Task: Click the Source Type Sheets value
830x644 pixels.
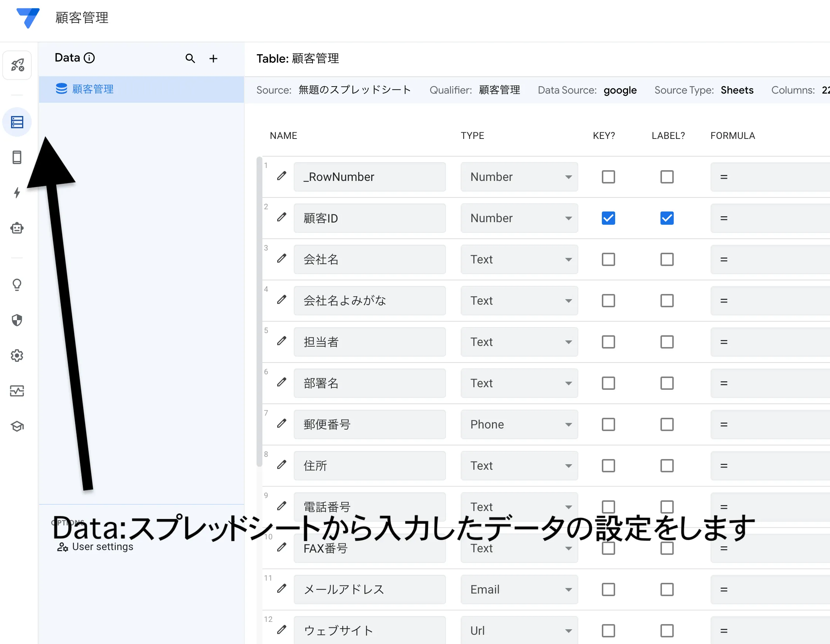Action: 737,90
